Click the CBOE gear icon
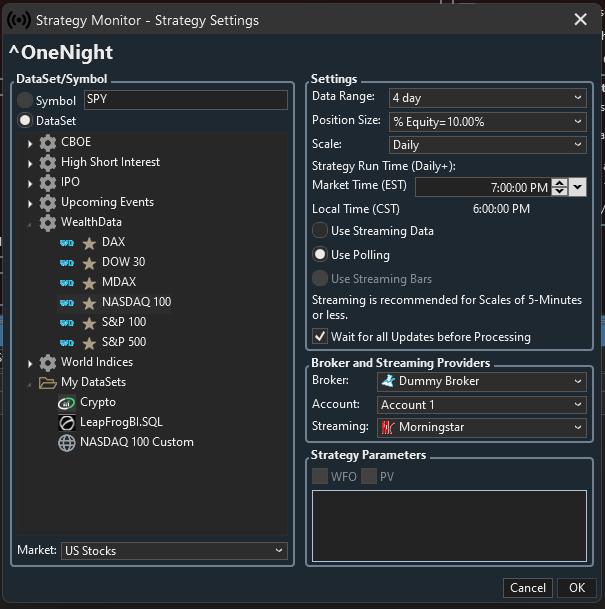 pyautogui.click(x=47, y=142)
